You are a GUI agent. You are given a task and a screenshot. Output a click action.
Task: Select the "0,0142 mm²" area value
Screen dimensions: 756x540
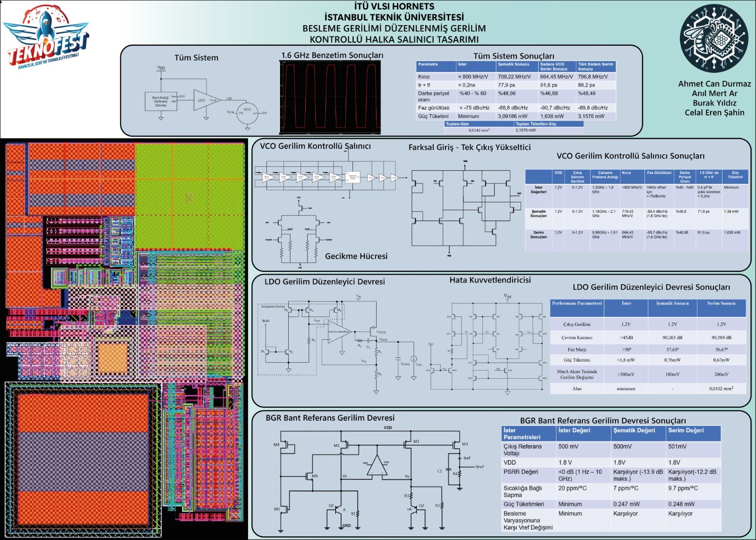pos(479,130)
